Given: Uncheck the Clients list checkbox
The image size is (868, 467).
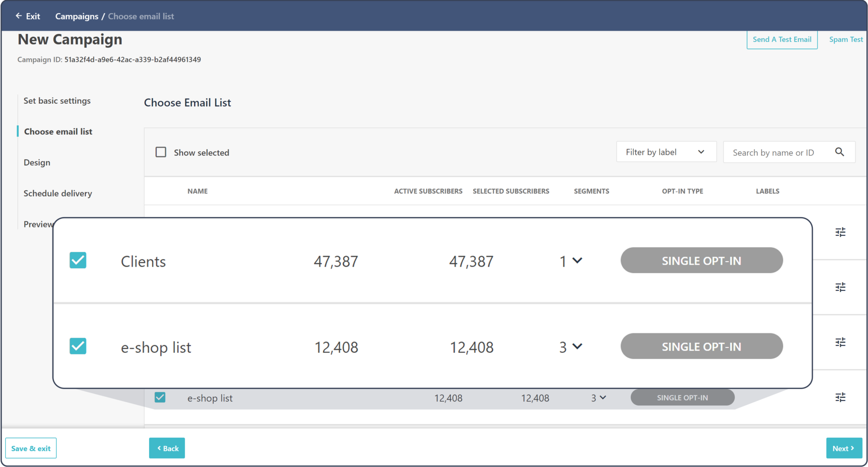Looking at the screenshot, I should pos(78,260).
